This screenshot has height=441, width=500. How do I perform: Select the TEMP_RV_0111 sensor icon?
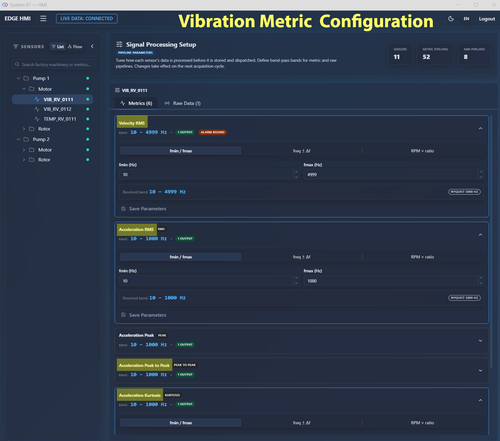click(37, 119)
